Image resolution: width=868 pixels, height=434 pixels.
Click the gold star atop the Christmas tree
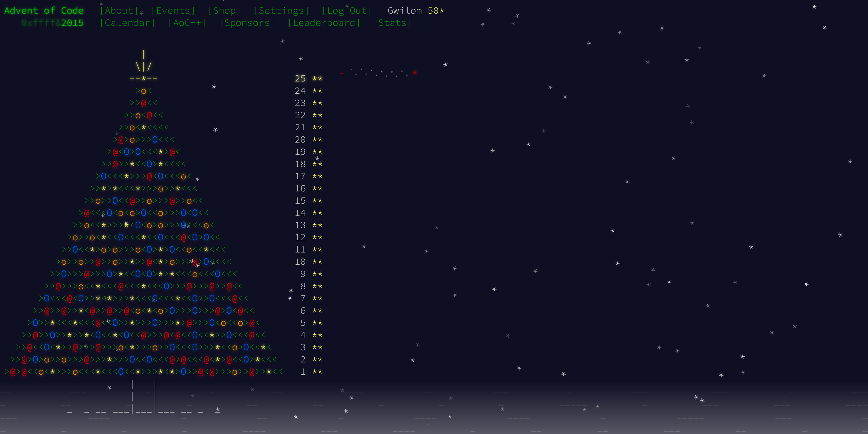[x=143, y=78]
